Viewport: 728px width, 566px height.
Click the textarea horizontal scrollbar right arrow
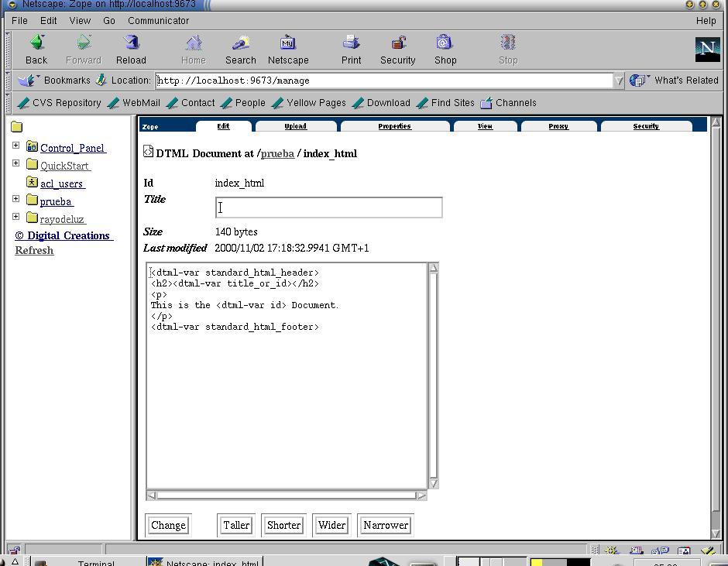pyautogui.click(x=421, y=496)
